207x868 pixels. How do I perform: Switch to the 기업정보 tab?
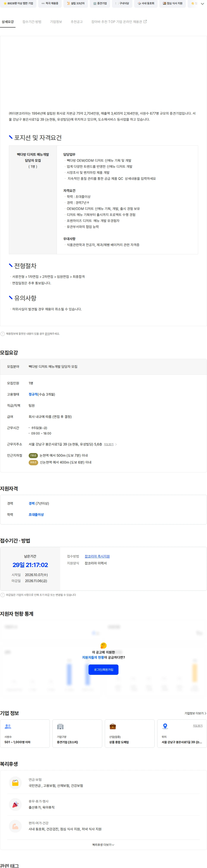point(56,22)
